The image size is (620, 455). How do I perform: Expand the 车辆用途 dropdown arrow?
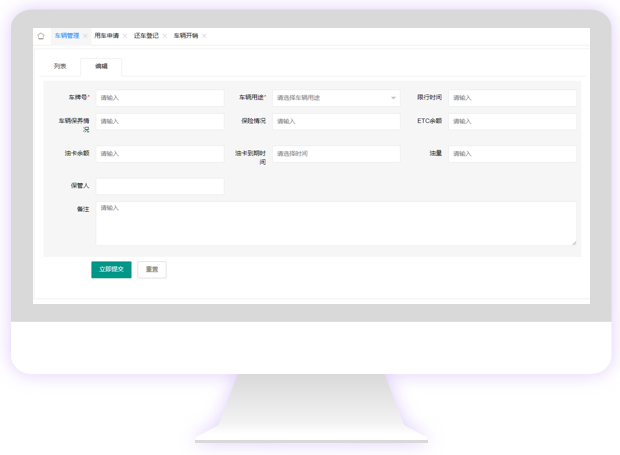point(393,98)
